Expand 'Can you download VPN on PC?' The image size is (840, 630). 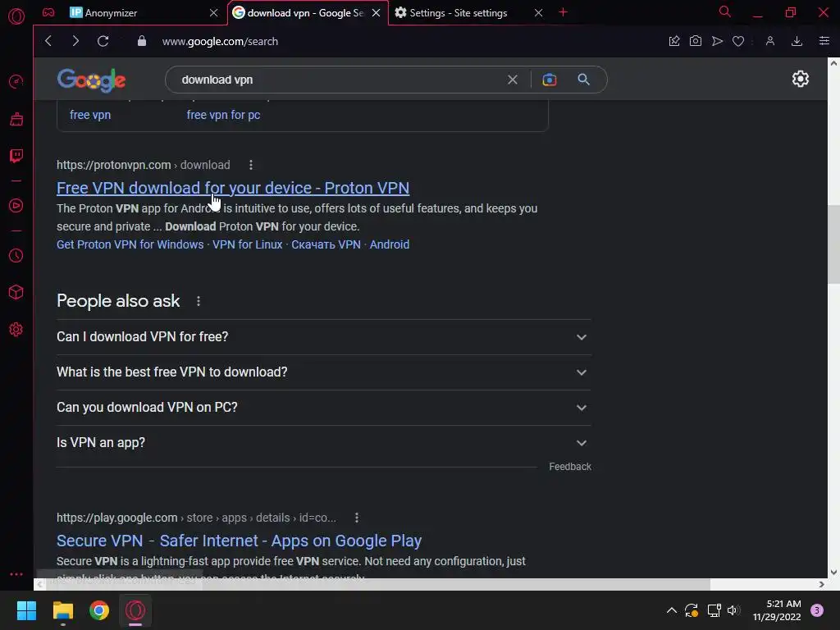point(323,408)
